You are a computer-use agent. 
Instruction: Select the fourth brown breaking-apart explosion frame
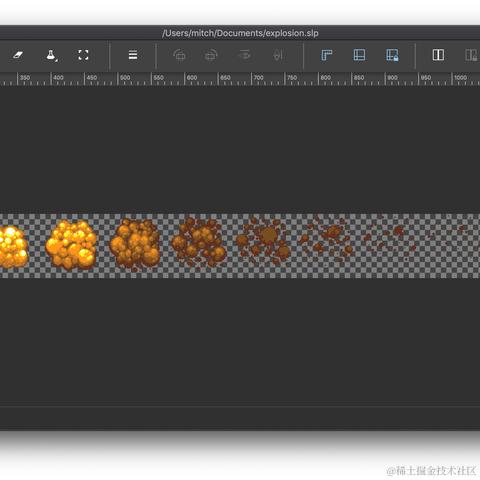coord(199,243)
